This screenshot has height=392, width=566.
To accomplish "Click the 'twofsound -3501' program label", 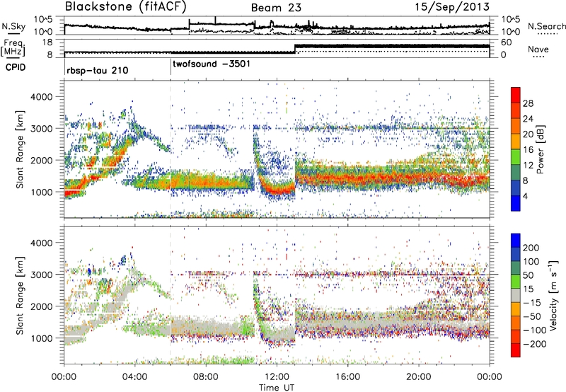I will 212,64.
